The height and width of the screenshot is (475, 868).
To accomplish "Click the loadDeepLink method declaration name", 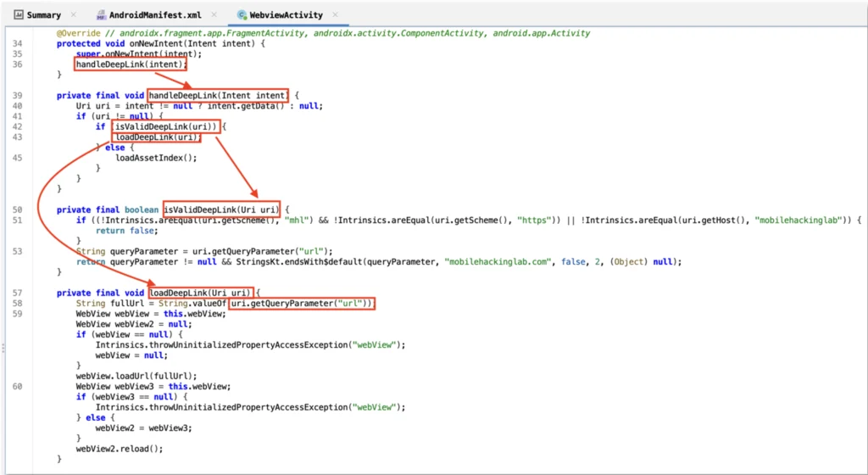I will click(x=180, y=293).
